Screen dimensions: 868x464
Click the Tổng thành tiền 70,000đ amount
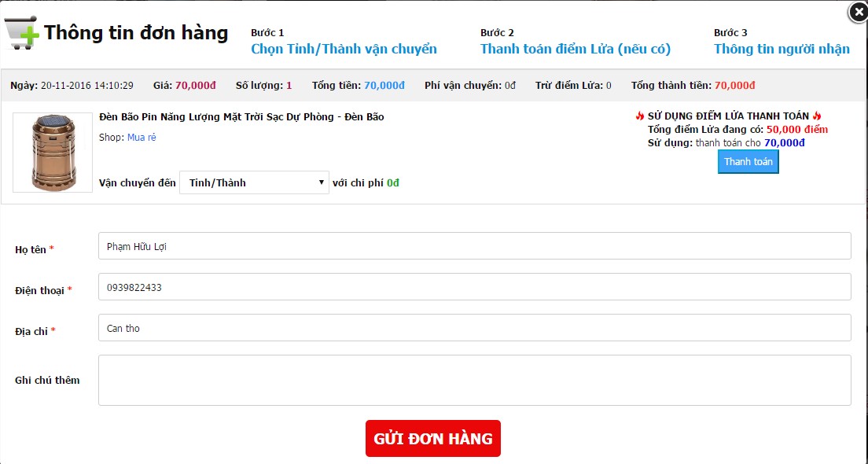734,85
